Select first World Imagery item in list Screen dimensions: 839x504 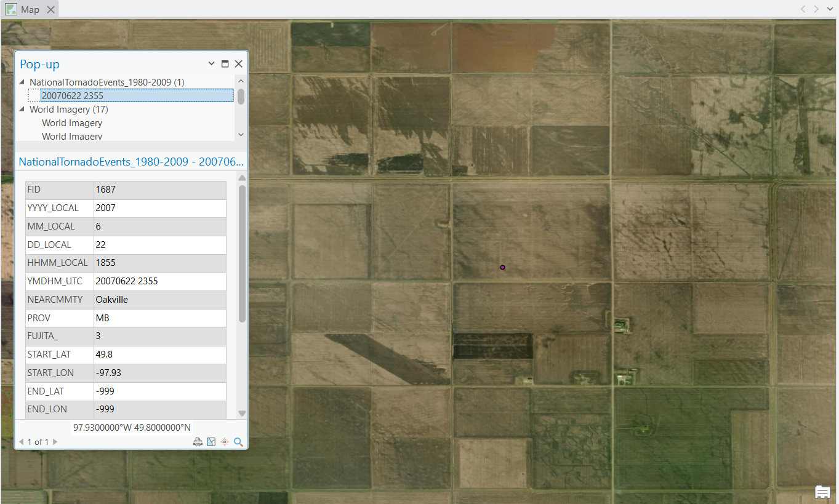point(72,123)
